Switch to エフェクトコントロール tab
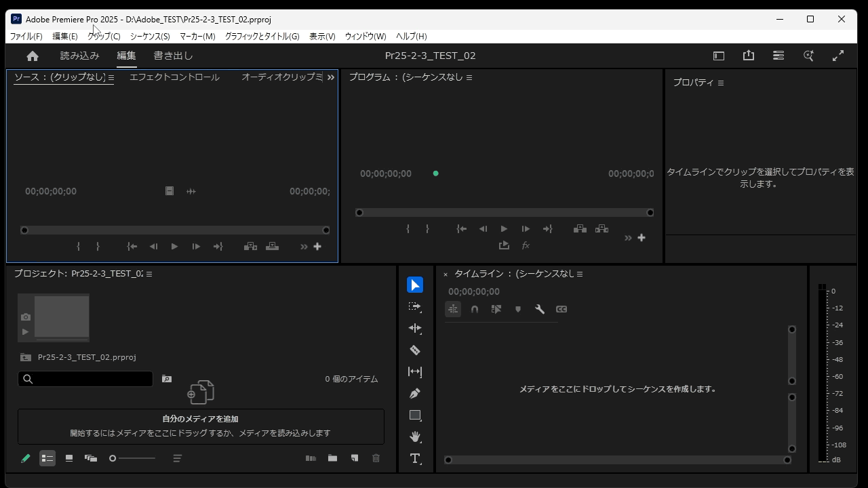 coord(174,77)
